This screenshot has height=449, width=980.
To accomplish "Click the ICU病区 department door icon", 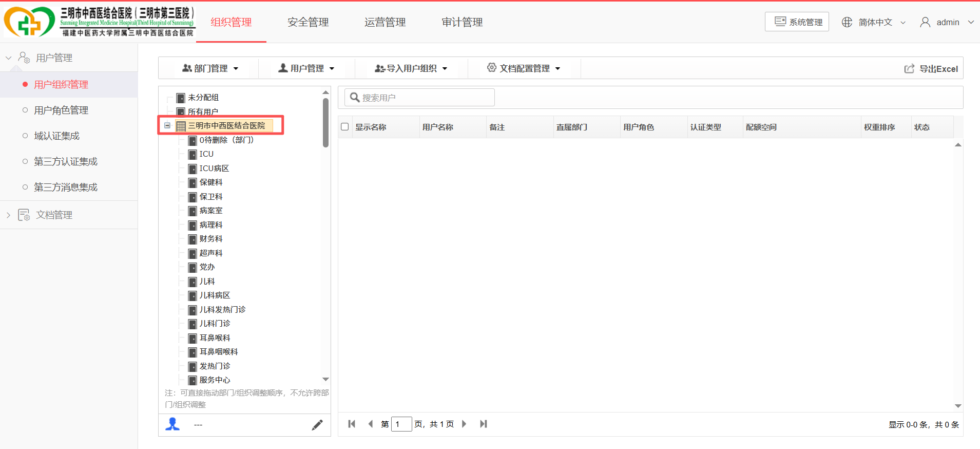I will coord(193,169).
